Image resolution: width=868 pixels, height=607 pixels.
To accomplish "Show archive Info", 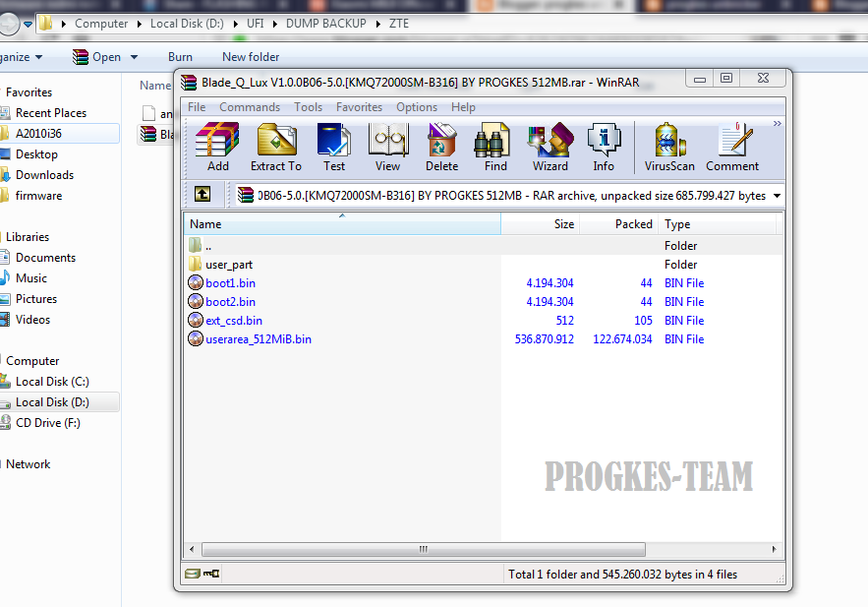I will coord(604,147).
